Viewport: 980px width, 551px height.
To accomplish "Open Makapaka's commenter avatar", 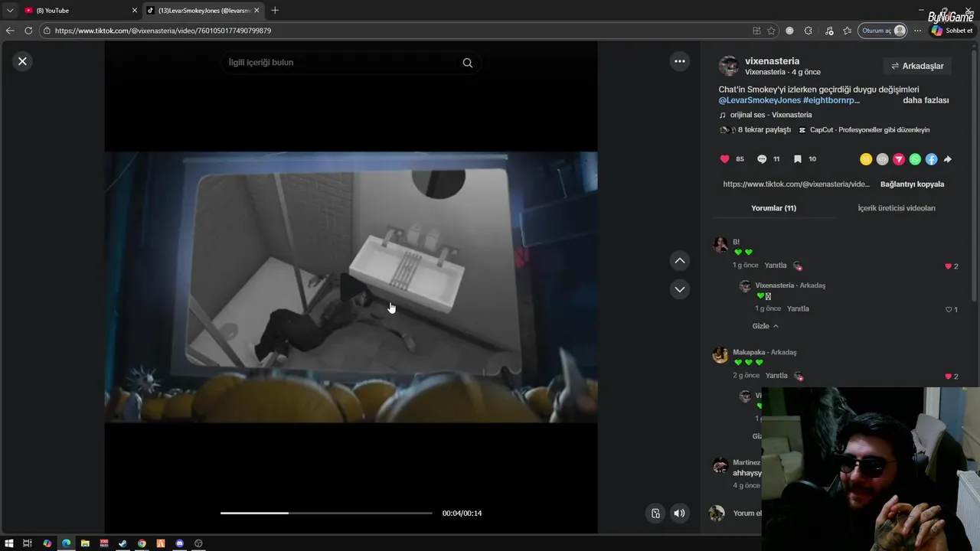I will (720, 355).
